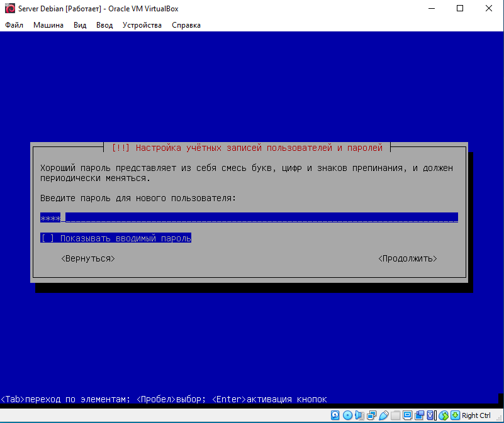Open the audio settings status icon

point(359,415)
